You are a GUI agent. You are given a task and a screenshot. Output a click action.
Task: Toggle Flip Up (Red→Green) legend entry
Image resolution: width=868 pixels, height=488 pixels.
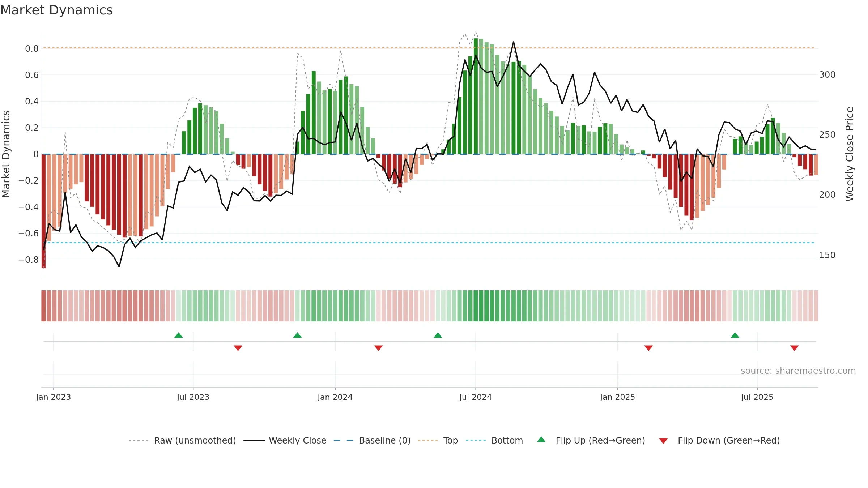591,440
